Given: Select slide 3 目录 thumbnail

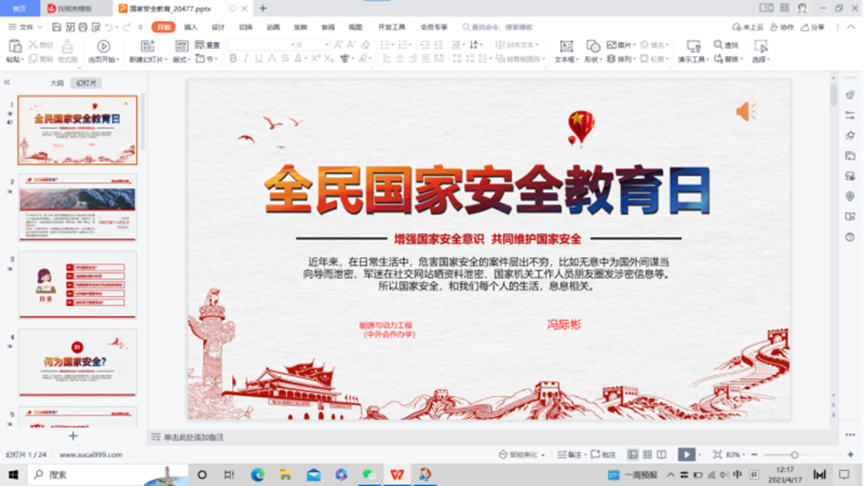Looking at the screenshot, I should 77,284.
